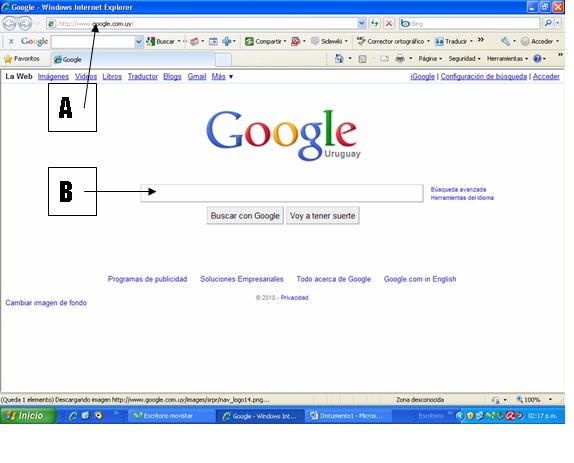The height and width of the screenshot is (463, 574).
Task: Open the Google toolbar wrench settings icon
Action: [505, 41]
